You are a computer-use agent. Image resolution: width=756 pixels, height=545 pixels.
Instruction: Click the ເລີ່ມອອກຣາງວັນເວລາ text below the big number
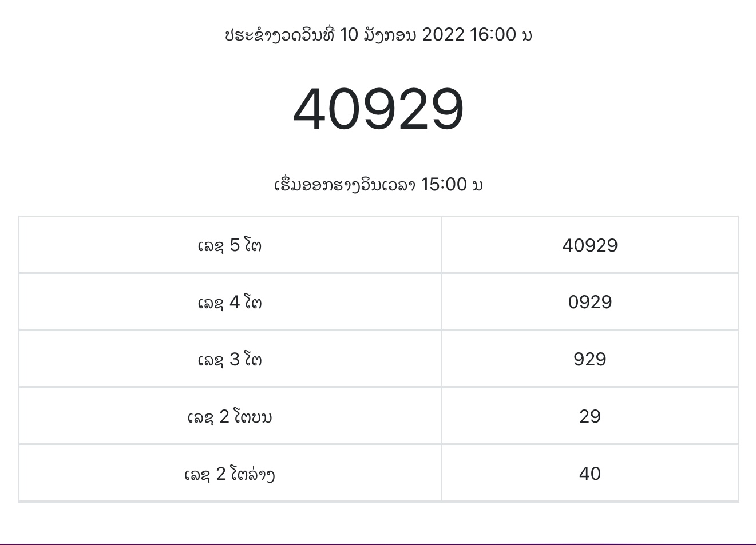tap(345, 185)
